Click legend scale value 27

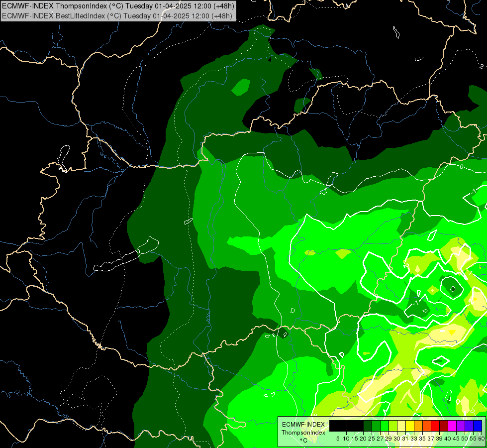[x=380, y=439]
